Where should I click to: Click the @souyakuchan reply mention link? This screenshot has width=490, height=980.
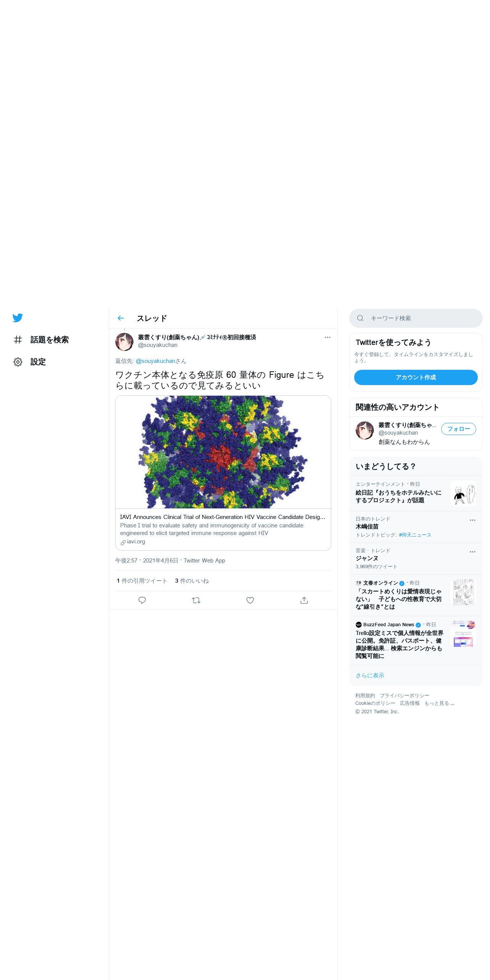pyautogui.click(x=155, y=361)
